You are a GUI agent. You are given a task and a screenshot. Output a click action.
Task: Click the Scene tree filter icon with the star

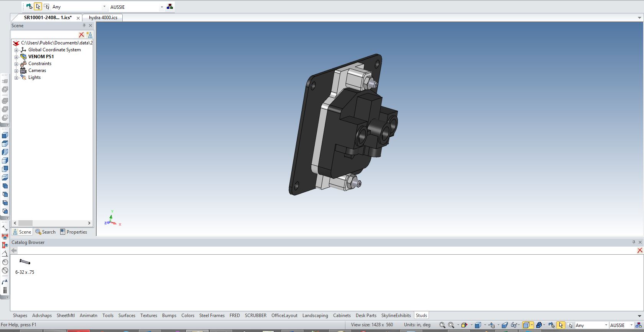point(89,35)
